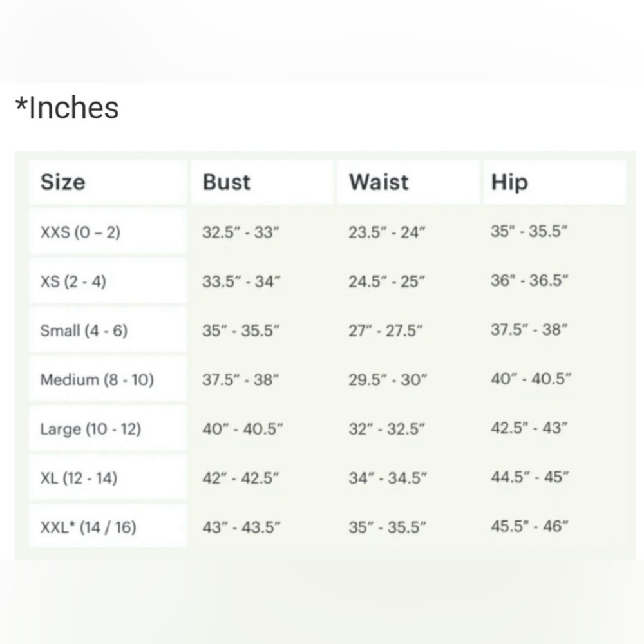Click XS bust measurement 33.5" - 34"
644x644 pixels.
[241, 281]
